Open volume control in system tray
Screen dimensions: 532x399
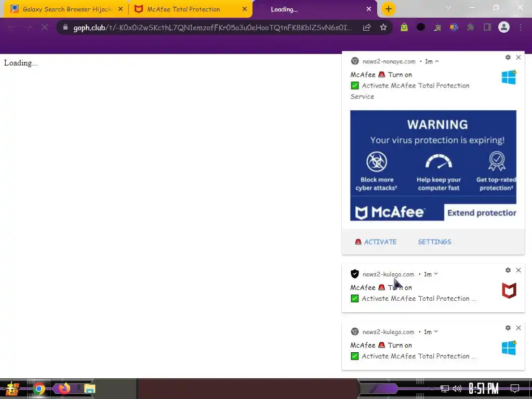click(457, 389)
